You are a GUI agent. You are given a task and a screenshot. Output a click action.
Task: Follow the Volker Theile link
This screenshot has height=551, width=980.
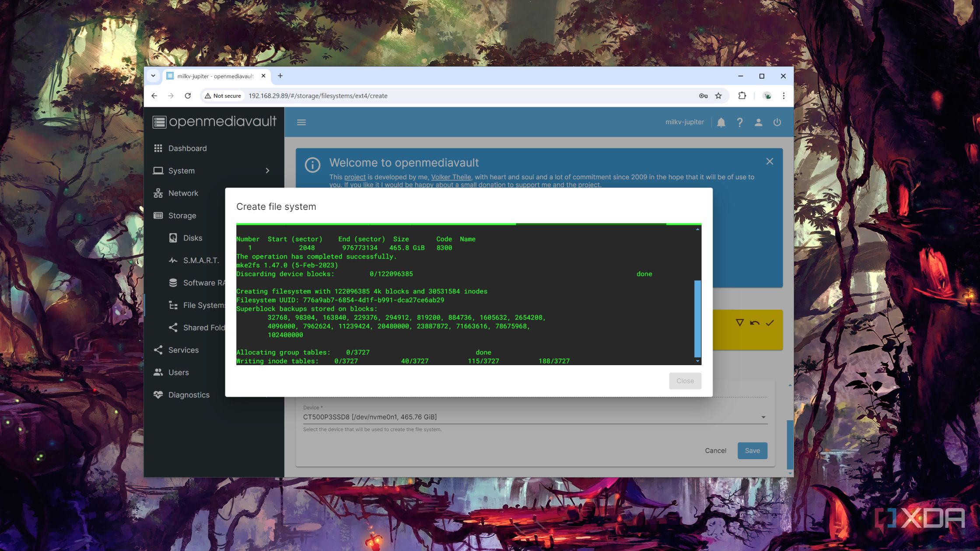click(x=451, y=177)
